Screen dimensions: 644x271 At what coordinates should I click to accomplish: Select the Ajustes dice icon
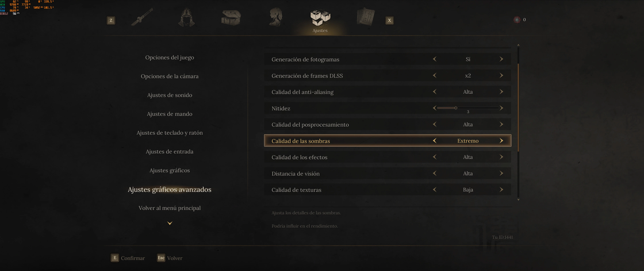pos(320,18)
